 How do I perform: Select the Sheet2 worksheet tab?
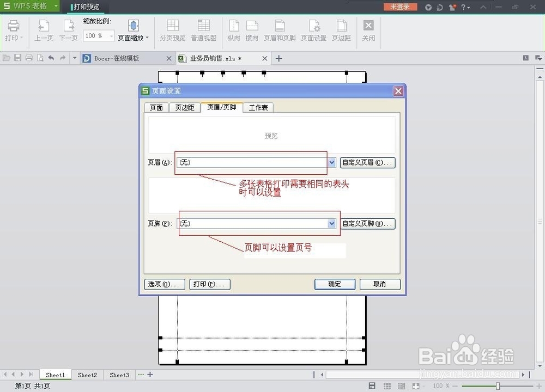click(87, 375)
